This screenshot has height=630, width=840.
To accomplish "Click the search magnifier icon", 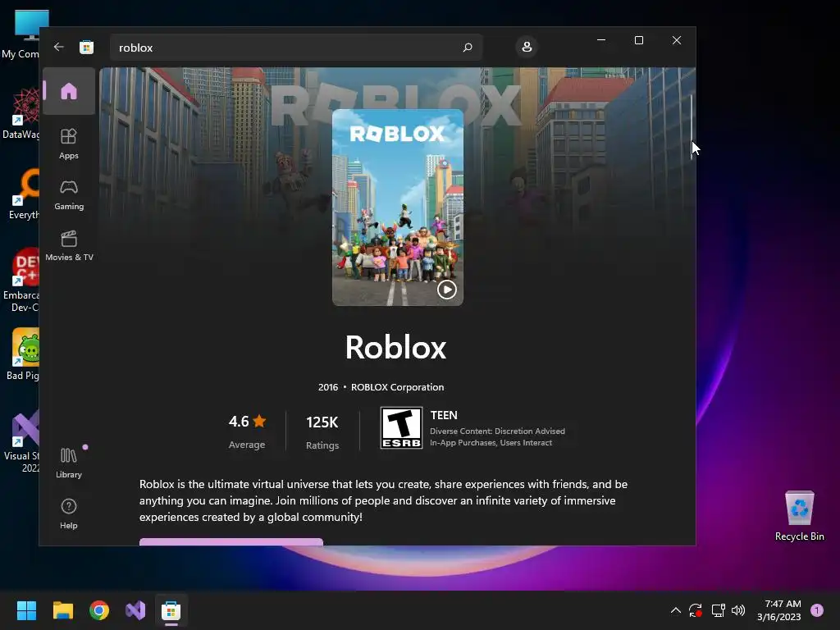I will coord(468,47).
